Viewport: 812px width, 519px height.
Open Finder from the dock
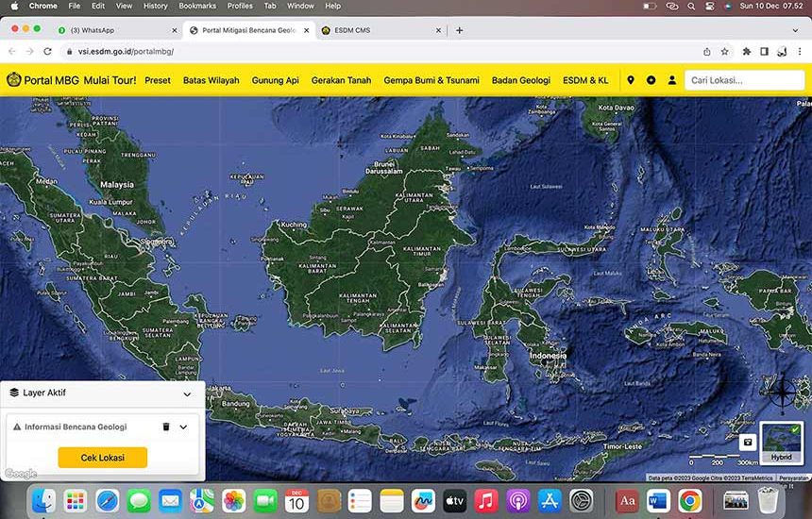[44, 501]
